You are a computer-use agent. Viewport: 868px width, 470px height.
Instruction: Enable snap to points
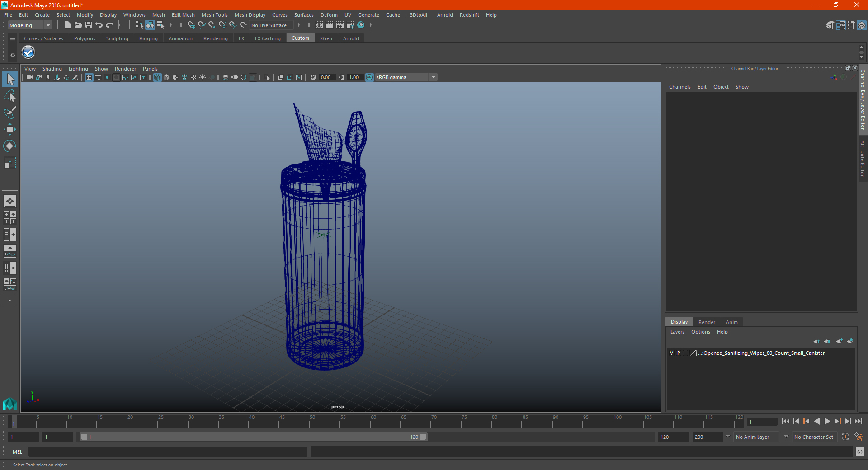(212, 25)
